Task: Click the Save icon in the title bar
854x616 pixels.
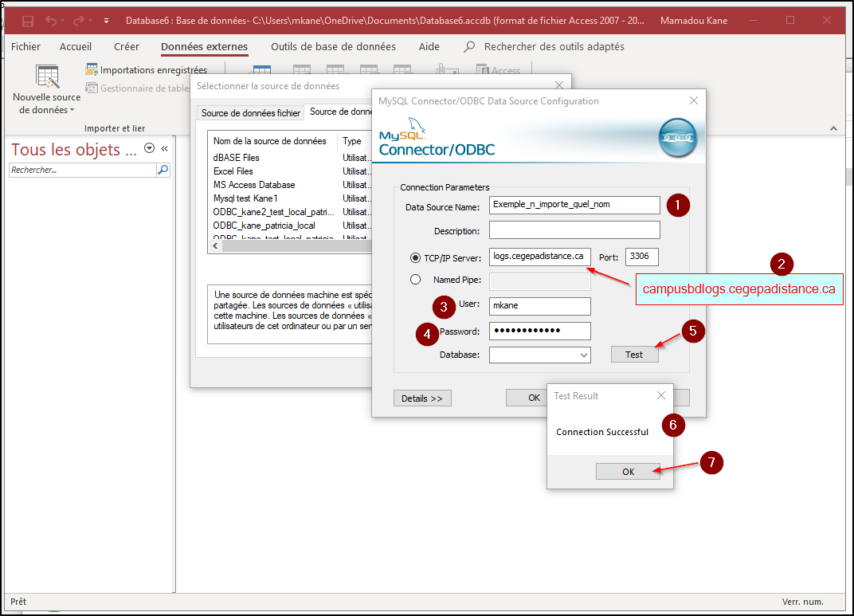Action: click(28, 21)
